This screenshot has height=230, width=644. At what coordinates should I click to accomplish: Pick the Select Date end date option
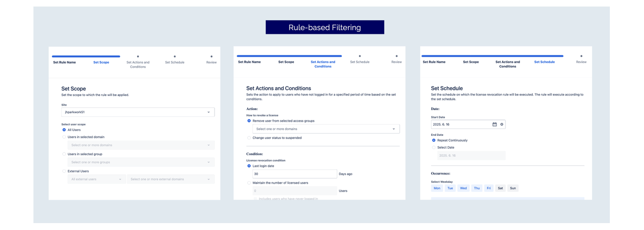tap(434, 148)
